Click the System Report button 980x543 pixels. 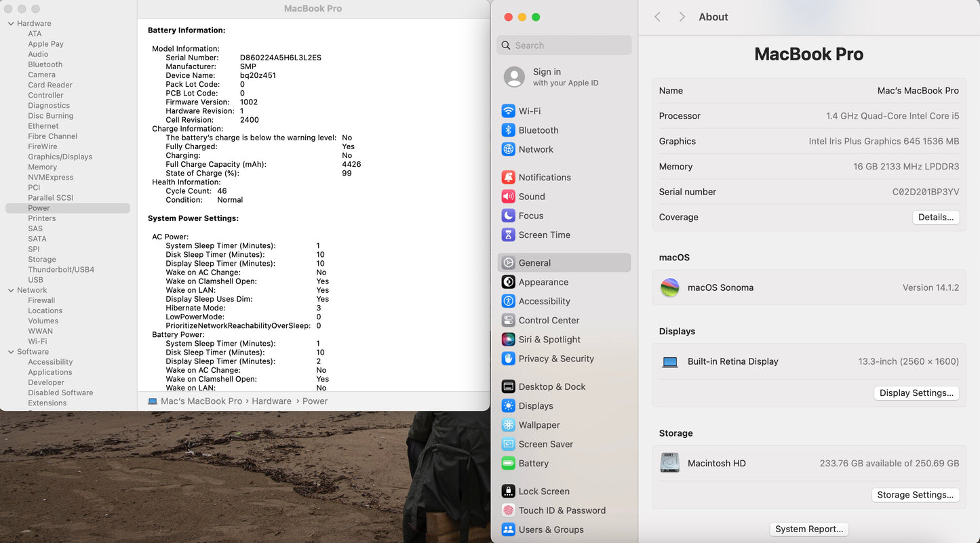[808, 529]
